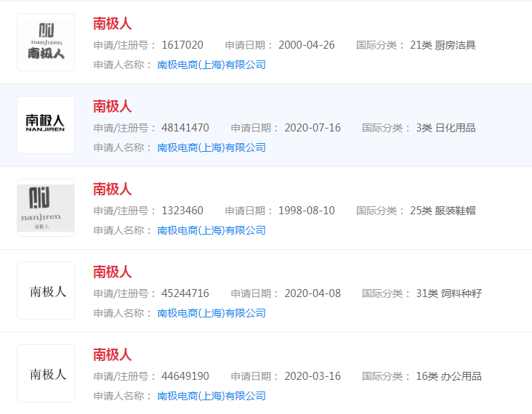The image size is (532, 414).
Task: Select registration number 48141470
Action: (185, 128)
